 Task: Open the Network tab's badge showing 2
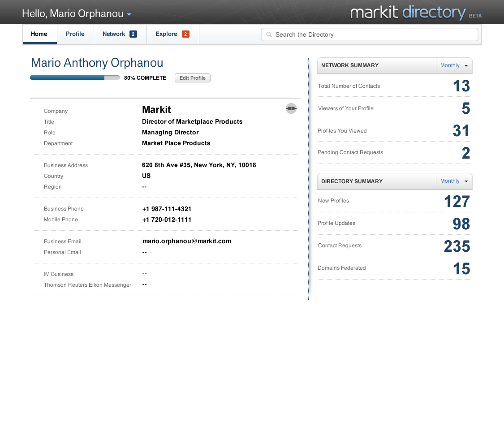(133, 34)
